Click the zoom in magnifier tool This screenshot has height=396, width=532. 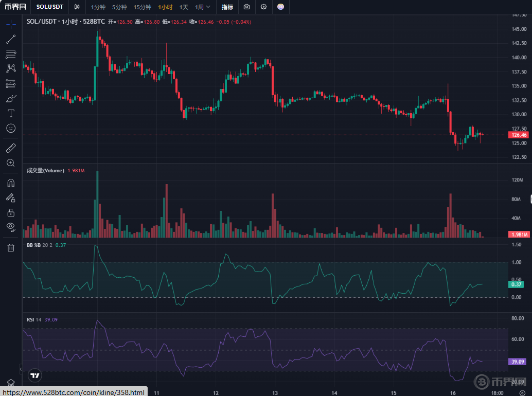(x=11, y=163)
